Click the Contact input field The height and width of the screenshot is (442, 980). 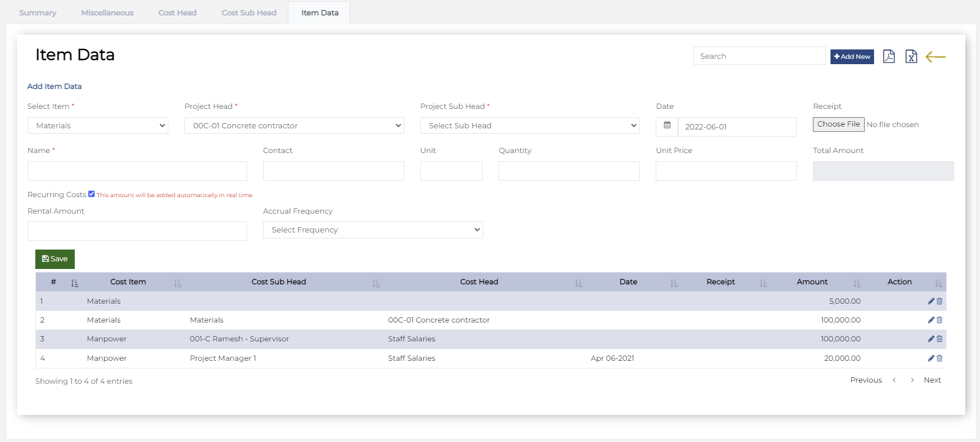[x=334, y=171]
